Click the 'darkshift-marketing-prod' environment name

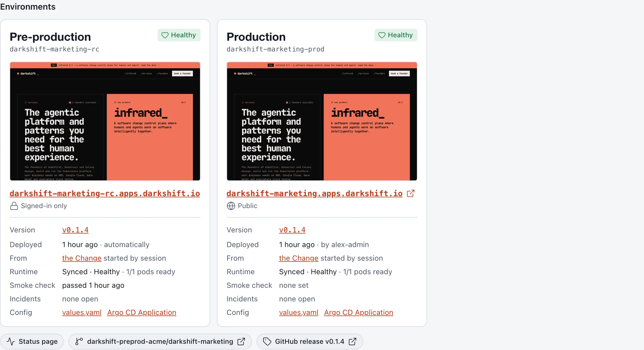[275, 49]
